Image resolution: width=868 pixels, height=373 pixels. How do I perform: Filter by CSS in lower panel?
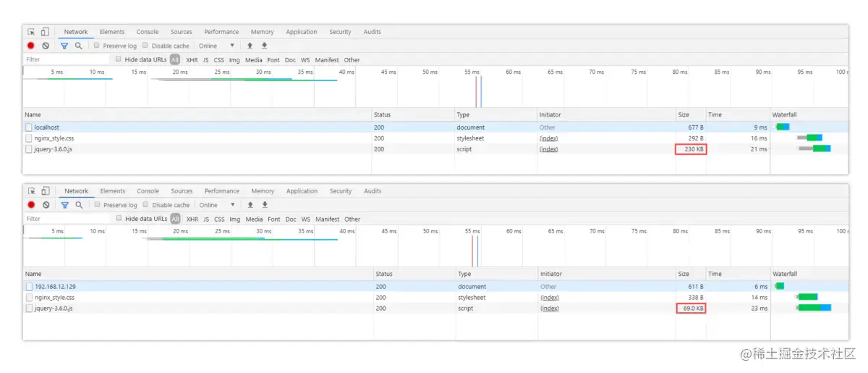[219, 219]
